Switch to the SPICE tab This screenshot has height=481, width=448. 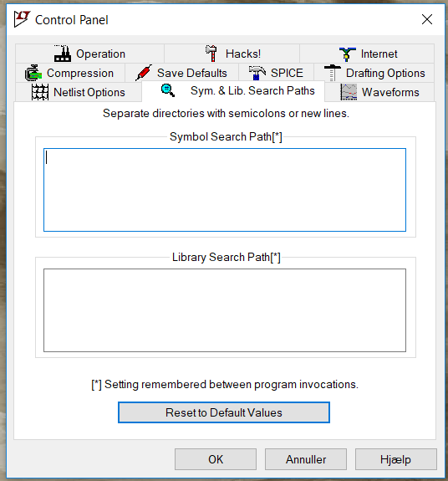(276, 73)
